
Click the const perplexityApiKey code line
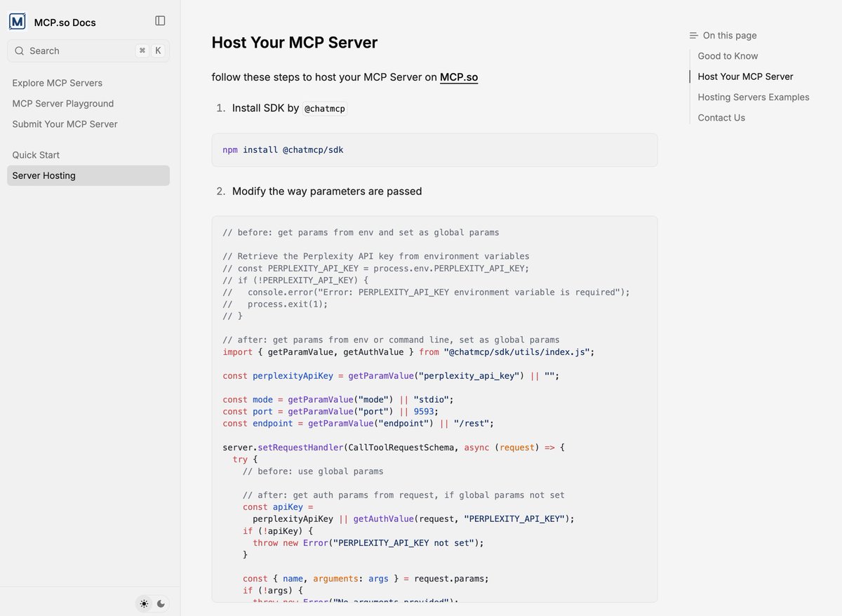pos(391,376)
